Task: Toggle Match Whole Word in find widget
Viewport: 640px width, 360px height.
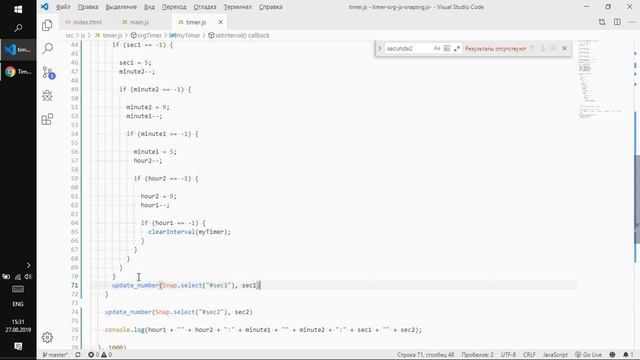Action: 447,49
